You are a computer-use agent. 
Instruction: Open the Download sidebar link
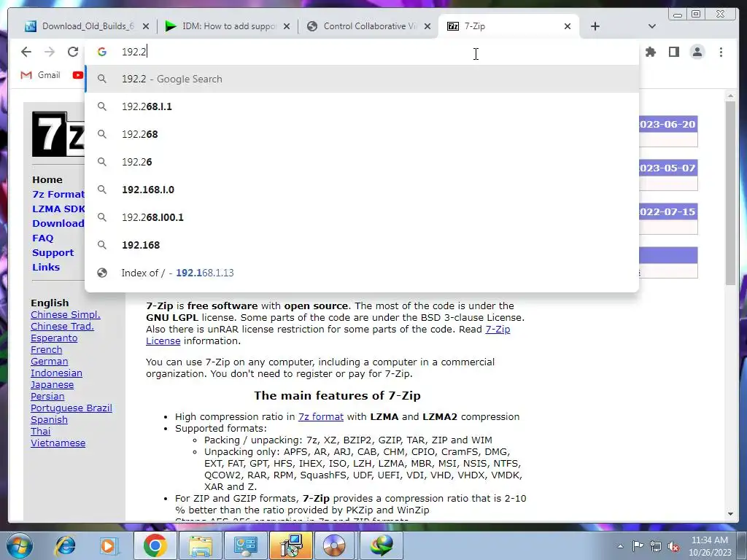click(x=58, y=223)
